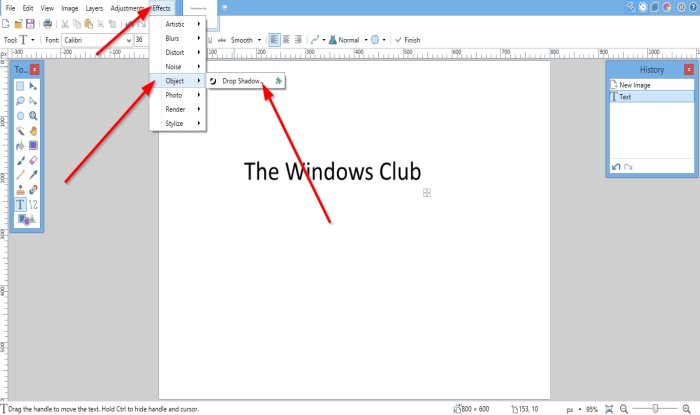Open the Layers menu
The width and height of the screenshot is (700, 415).
coord(94,8)
